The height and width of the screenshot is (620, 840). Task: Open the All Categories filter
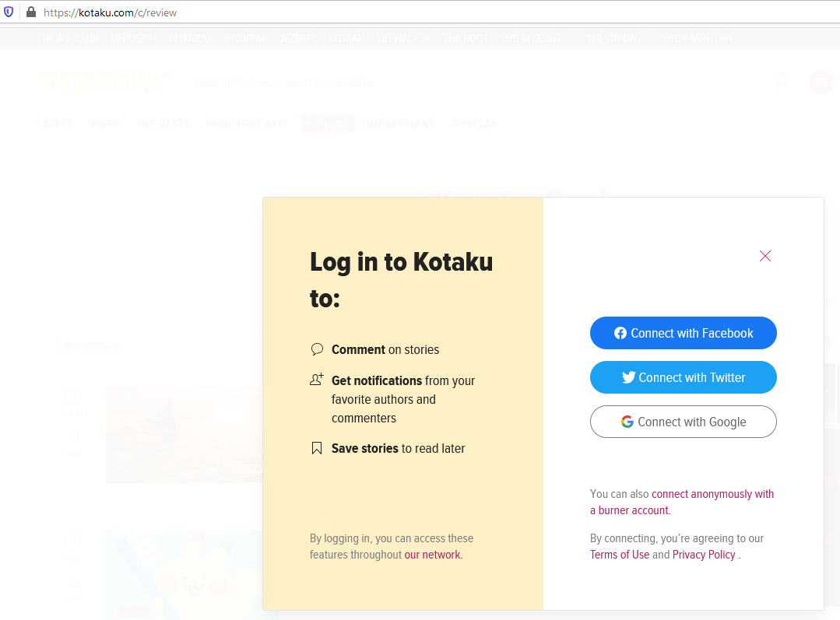(x=92, y=346)
